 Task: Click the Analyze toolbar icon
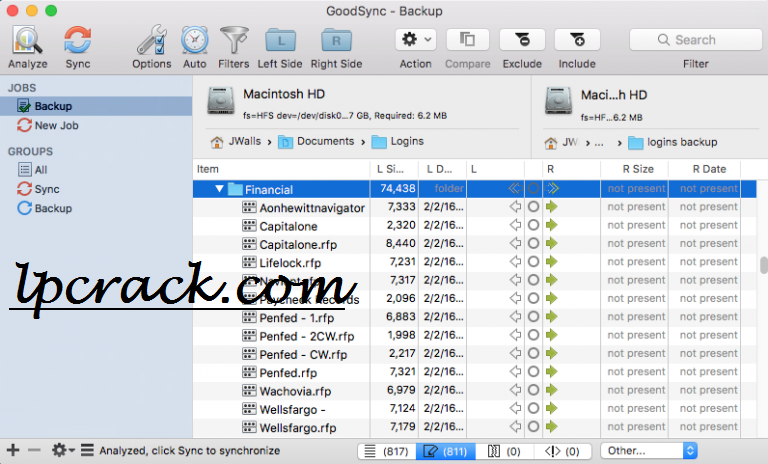tap(27, 40)
